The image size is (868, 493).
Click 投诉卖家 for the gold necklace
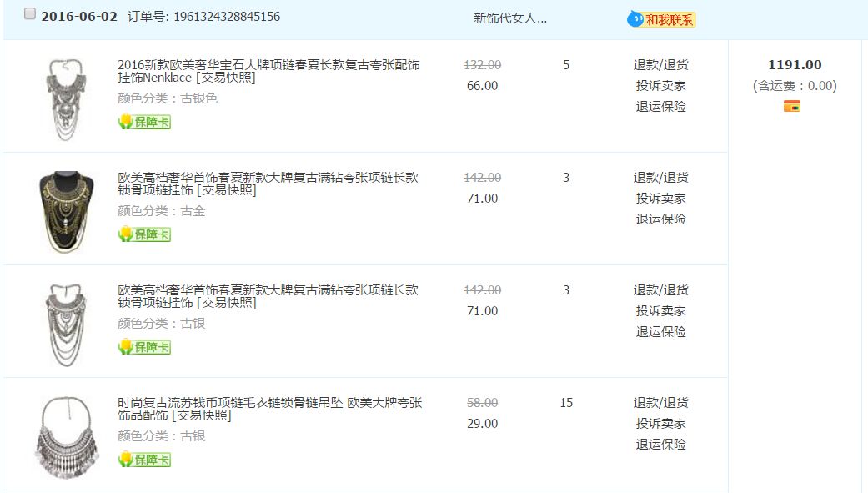pyautogui.click(x=660, y=199)
